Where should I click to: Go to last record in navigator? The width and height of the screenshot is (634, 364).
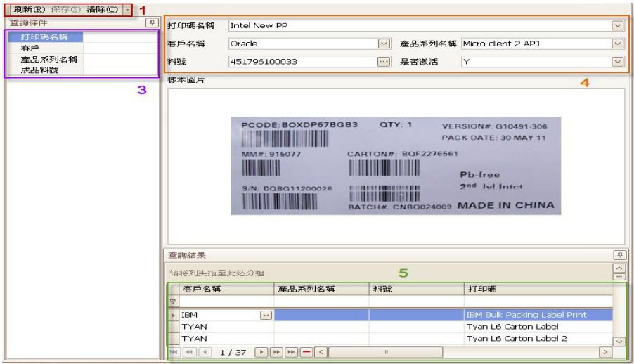291,352
